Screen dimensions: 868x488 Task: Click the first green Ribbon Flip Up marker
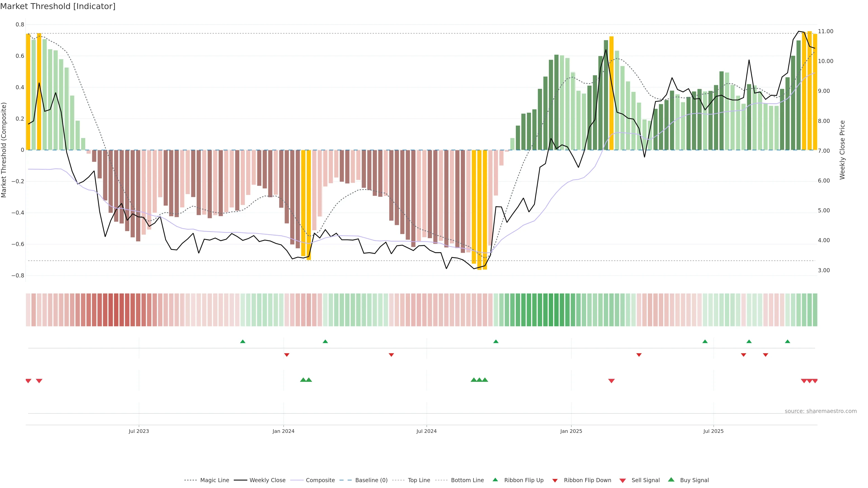pyautogui.click(x=243, y=342)
